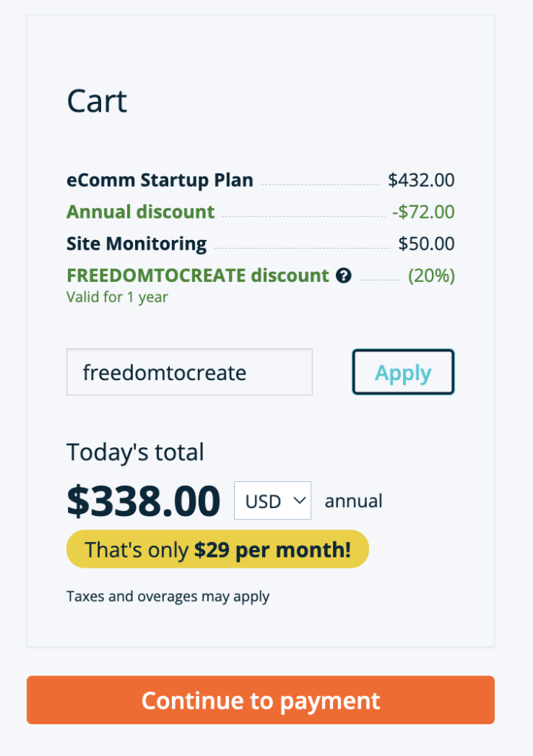Click the Annual discount entry
This screenshot has width=533, height=756.
point(140,212)
